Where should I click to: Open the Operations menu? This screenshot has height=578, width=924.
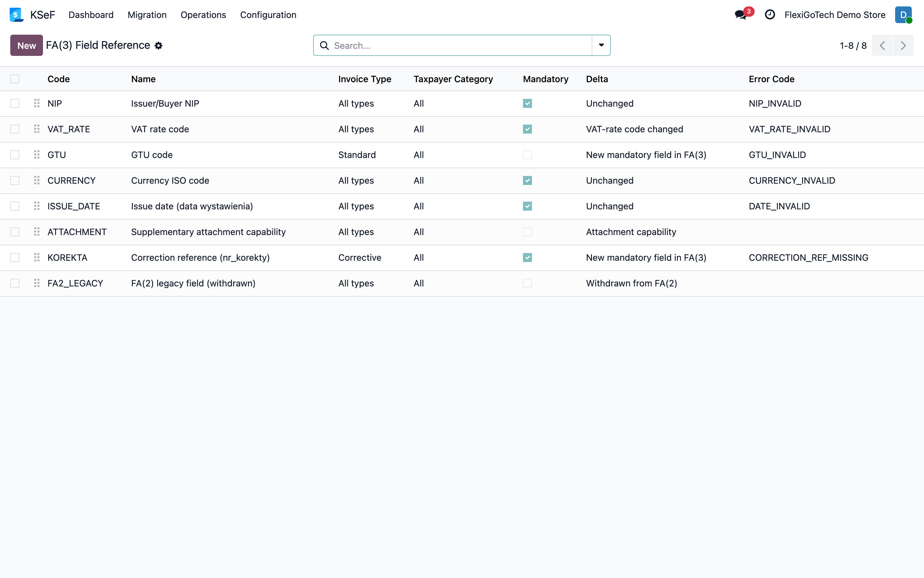203,15
